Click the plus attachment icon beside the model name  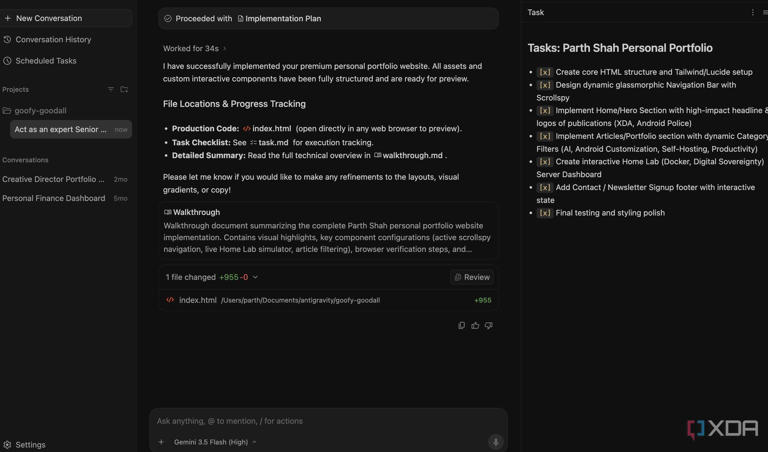point(161,442)
